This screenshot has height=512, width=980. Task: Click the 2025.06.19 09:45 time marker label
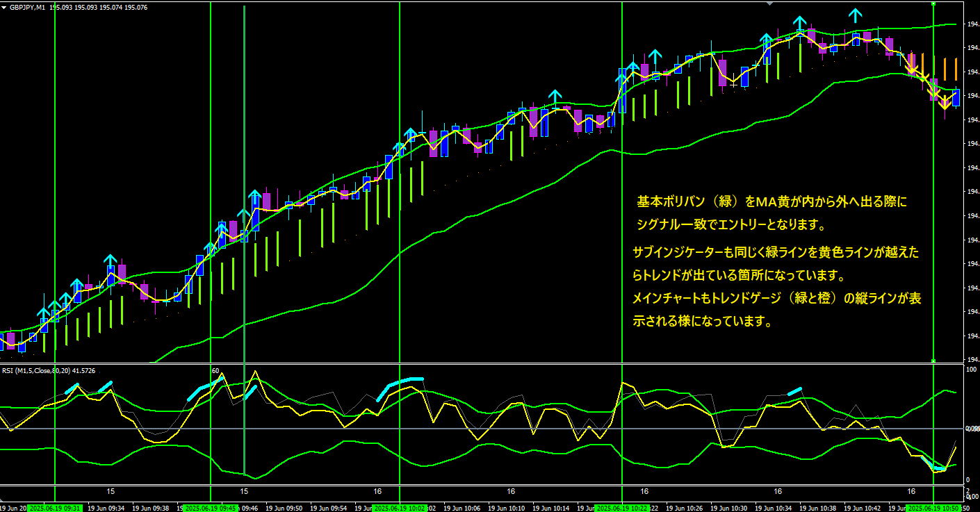coord(211,508)
